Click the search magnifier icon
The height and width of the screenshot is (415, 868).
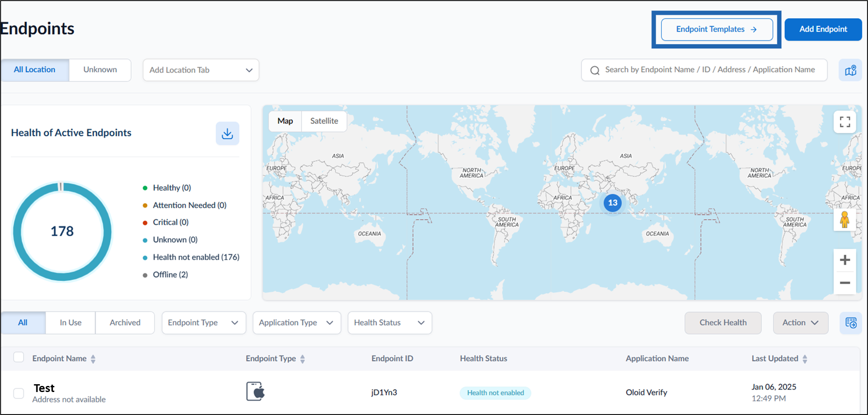point(595,70)
